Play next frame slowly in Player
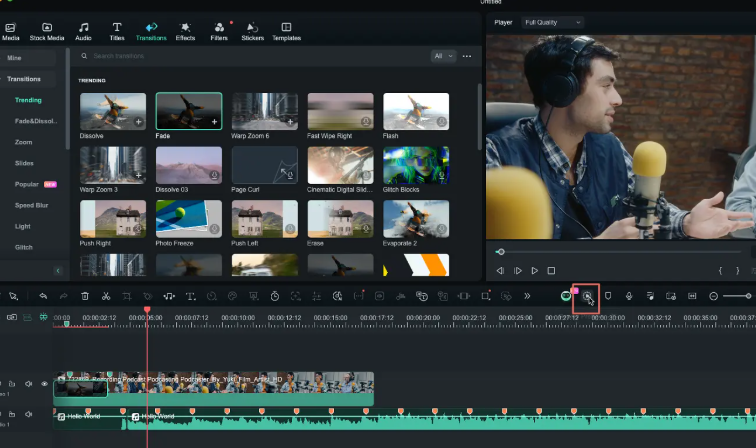 coord(517,271)
